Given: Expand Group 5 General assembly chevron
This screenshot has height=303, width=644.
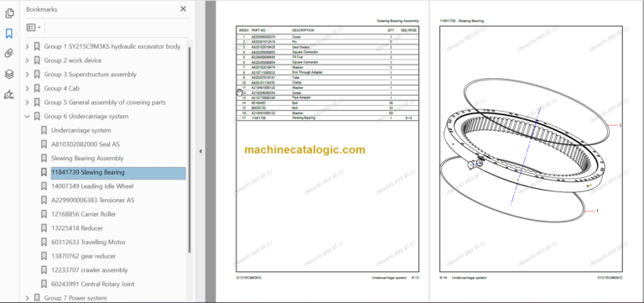Looking at the screenshot, I should click(x=27, y=102).
